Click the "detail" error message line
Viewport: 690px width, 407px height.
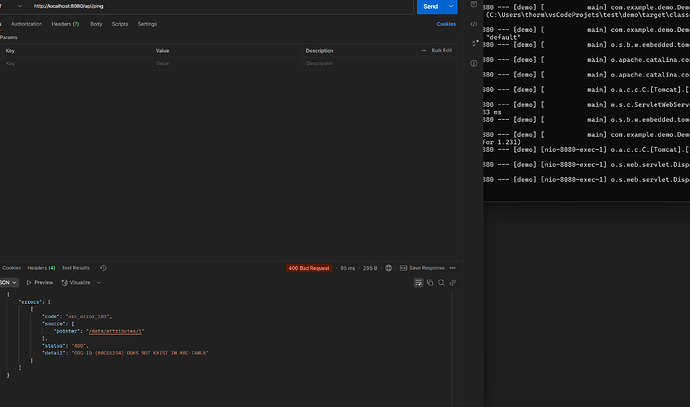click(125, 353)
